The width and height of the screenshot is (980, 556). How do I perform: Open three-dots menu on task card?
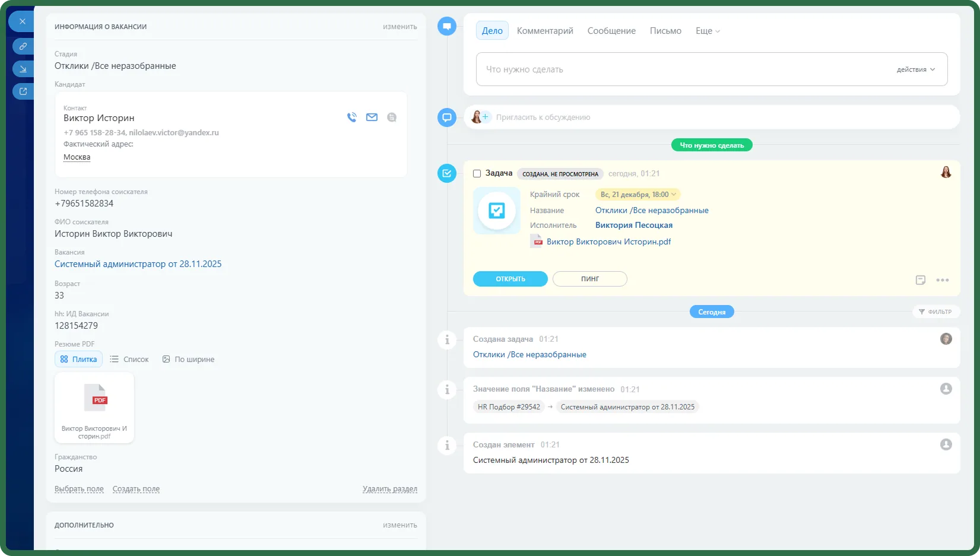pyautogui.click(x=943, y=280)
